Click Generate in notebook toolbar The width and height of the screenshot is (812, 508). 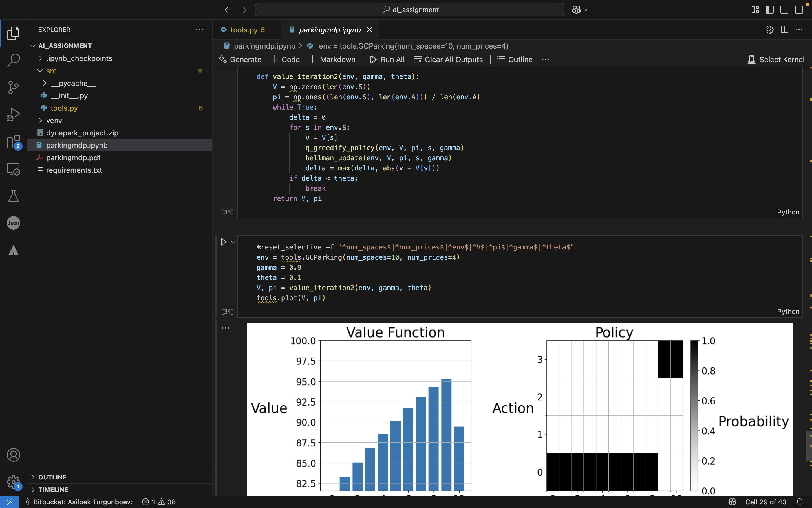[240, 60]
